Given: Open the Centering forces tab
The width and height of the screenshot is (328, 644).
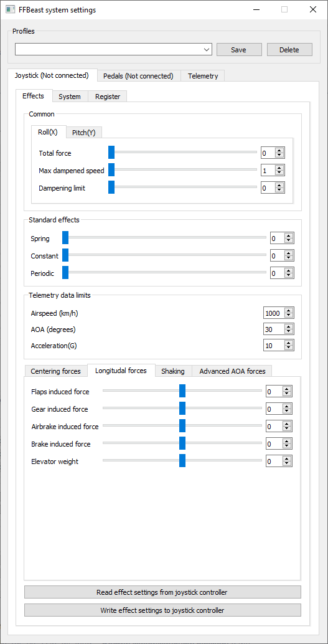Looking at the screenshot, I should [x=56, y=371].
